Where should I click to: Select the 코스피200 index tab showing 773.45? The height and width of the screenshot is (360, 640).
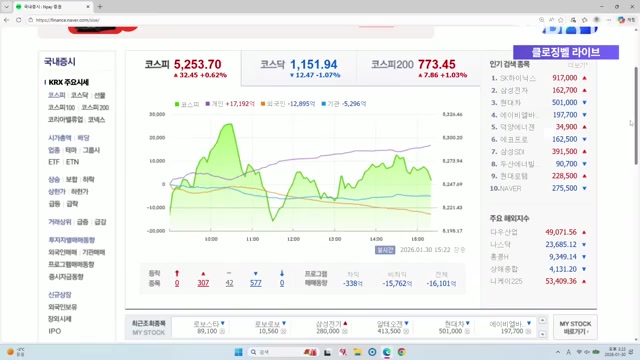click(x=418, y=69)
